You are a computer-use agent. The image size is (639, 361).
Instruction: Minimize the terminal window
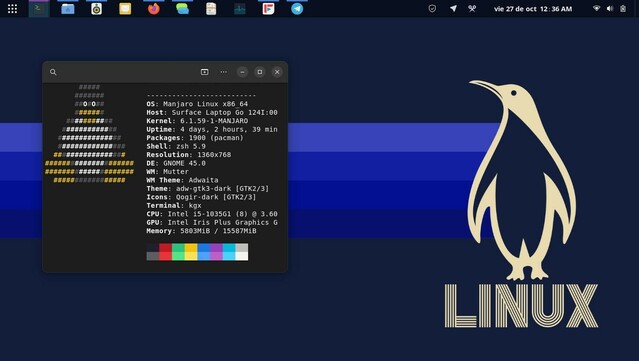[x=242, y=72]
